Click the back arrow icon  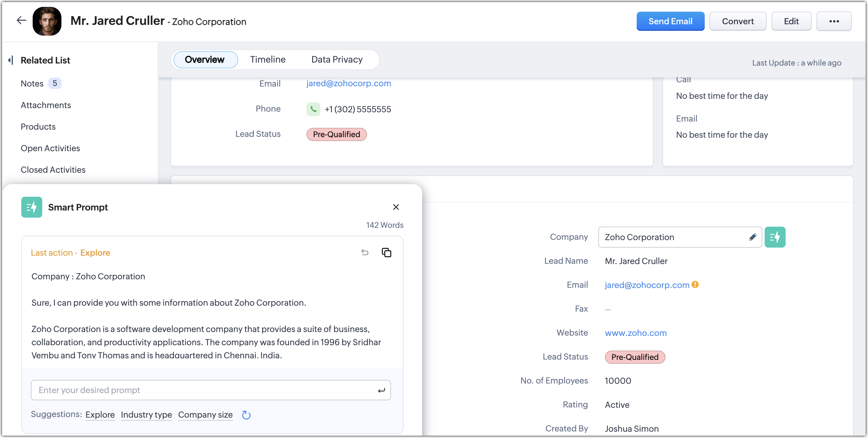point(21,21)
